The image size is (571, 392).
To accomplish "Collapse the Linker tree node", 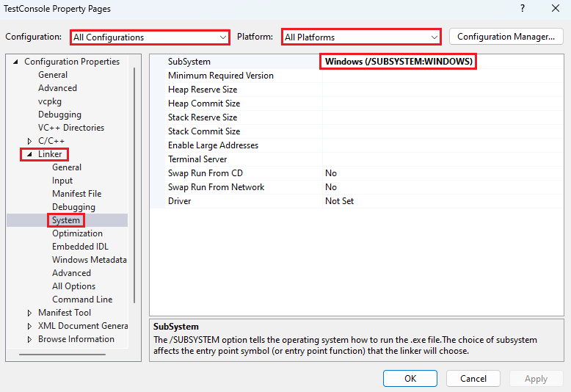I will 29,154.
